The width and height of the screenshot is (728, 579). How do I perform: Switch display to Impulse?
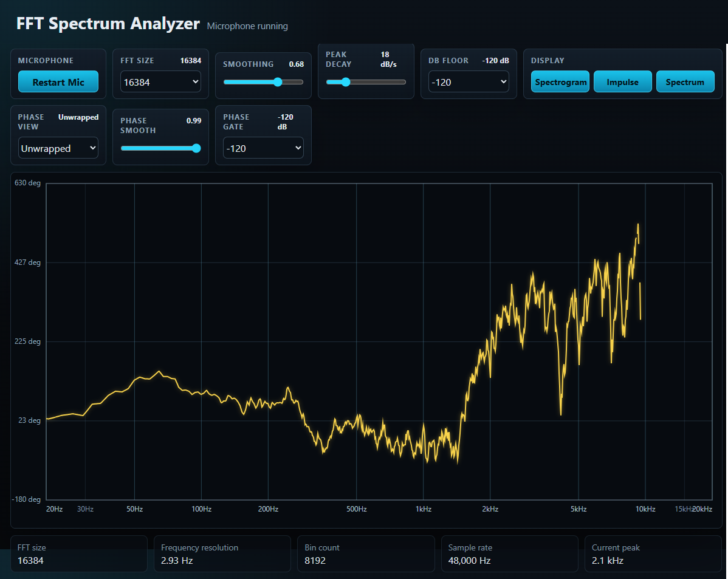pyautogui.click(x=623, y=82)
